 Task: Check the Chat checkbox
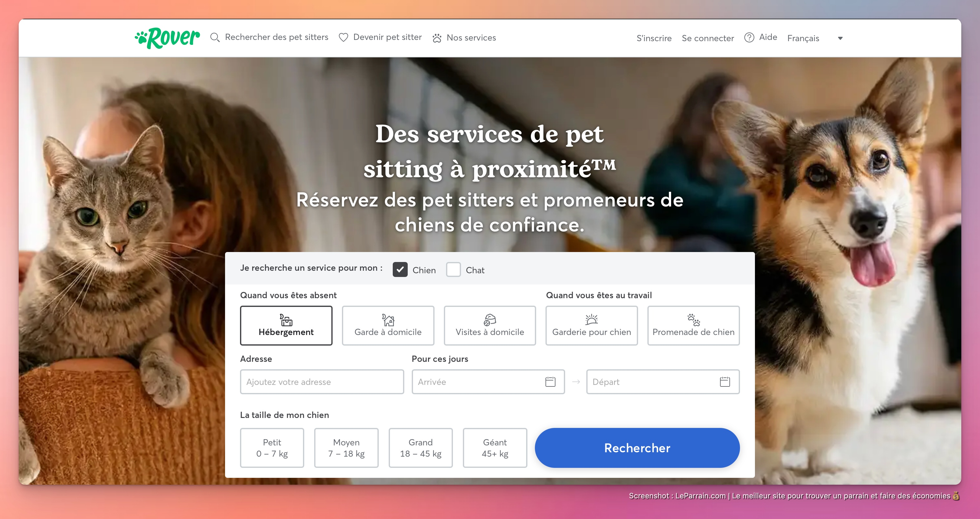[x=453, y=269]
